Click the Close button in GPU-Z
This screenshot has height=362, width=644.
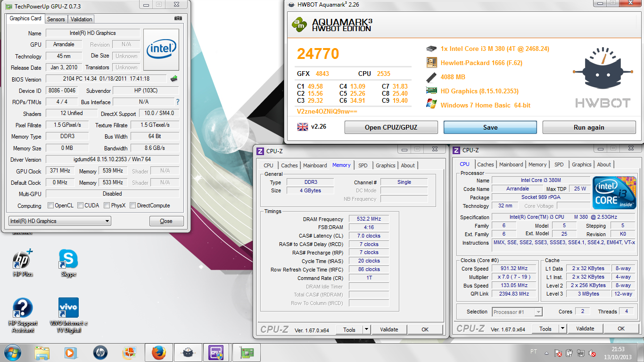tap(166, 221)
